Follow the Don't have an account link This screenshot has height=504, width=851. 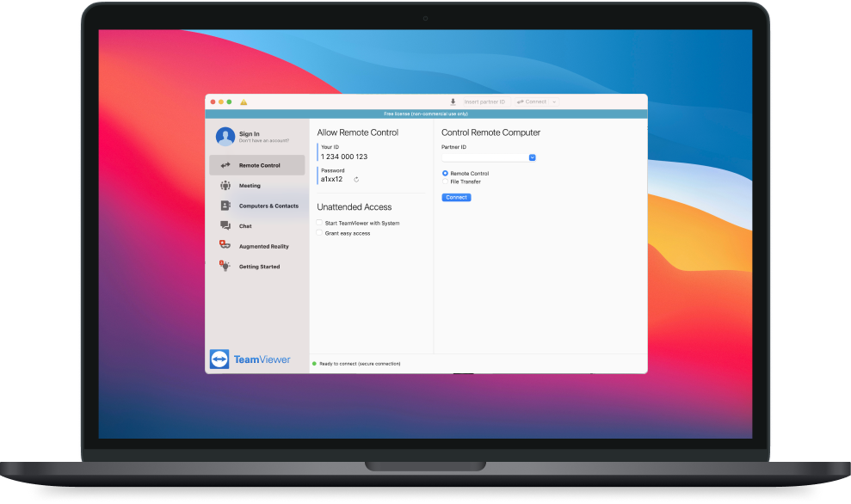264,141
